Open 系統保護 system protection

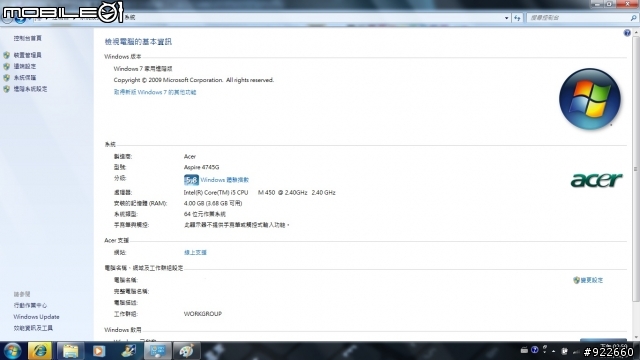(24, 78)
